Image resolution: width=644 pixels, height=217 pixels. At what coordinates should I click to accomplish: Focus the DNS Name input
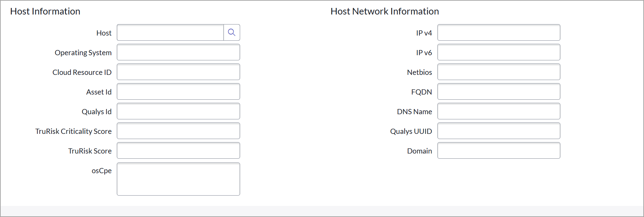pos(499,111)
